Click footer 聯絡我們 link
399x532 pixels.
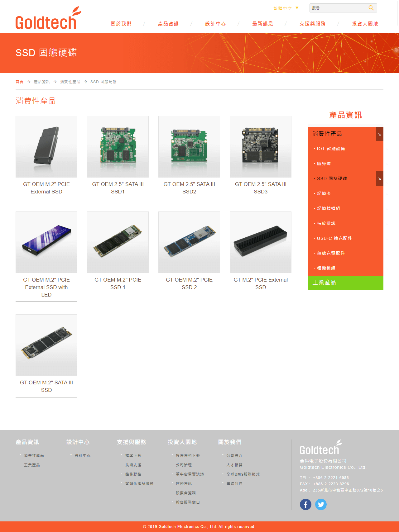pyautogui.click(x=234, y=483)
